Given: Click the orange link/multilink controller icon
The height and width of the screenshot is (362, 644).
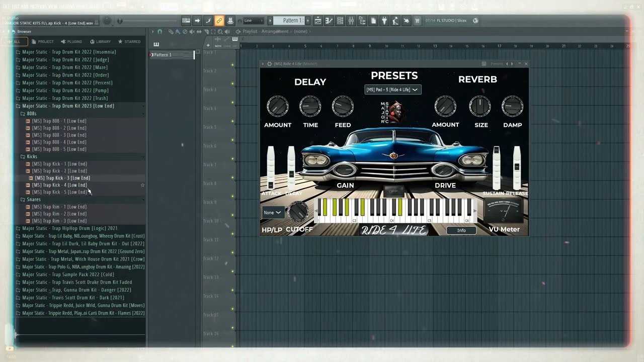Looking at the screenshot, I should point(219,21).
